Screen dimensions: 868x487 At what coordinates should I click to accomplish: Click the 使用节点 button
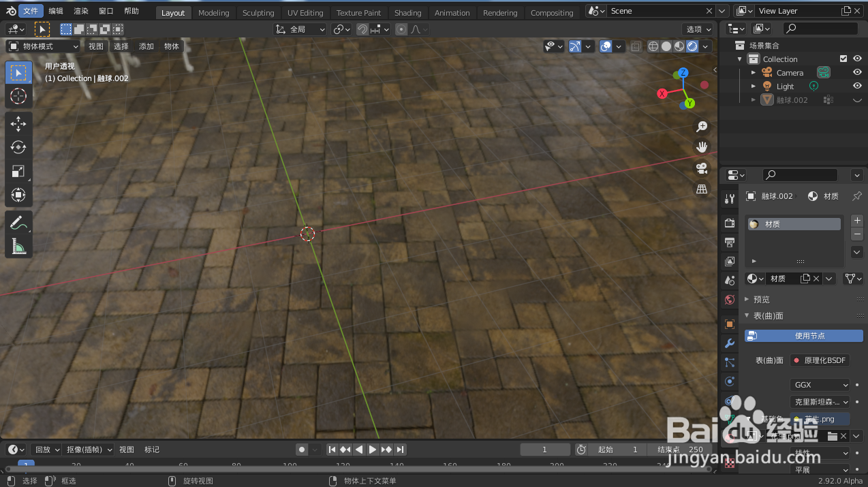click(x=803, y=335)
